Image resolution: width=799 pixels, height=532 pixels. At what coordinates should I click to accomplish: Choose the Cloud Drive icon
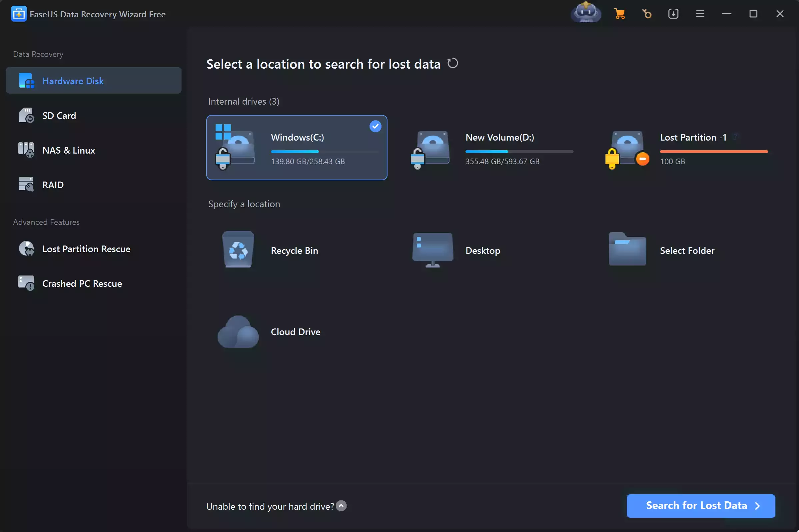tap(238, 332)
